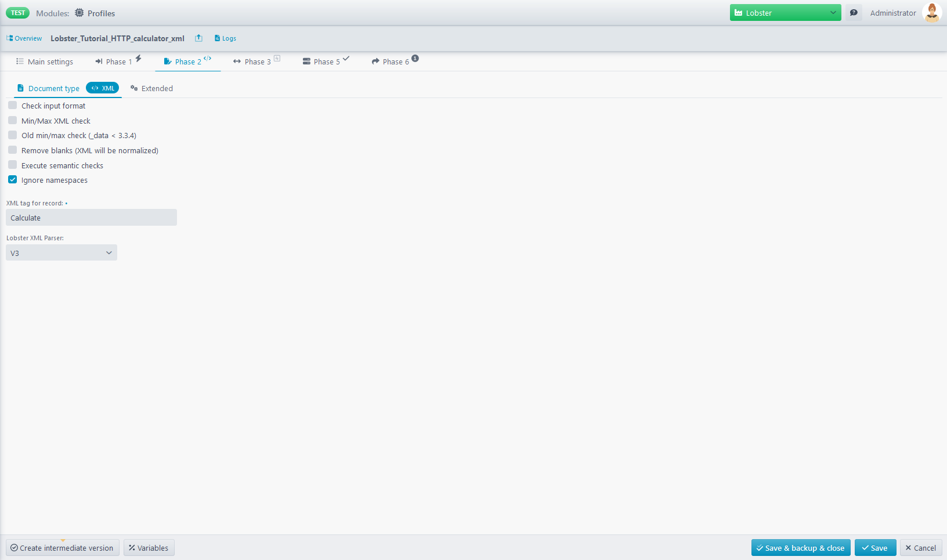The width and height of the screenshot is (947, 560).
Task: Open the Profiles module icon
Action: coord(79,13)
